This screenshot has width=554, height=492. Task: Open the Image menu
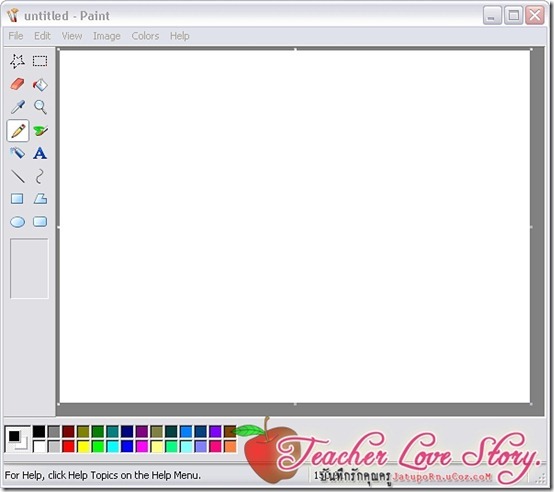[x=107, y=36]
